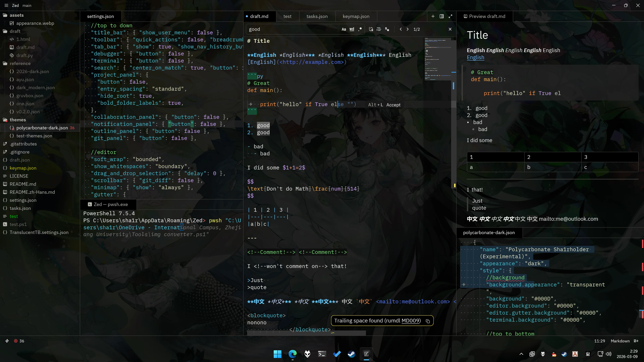Click the select all matches icon
Image resolution: width=644 pixels, height=362 pixels.
(x=387, y=29)
